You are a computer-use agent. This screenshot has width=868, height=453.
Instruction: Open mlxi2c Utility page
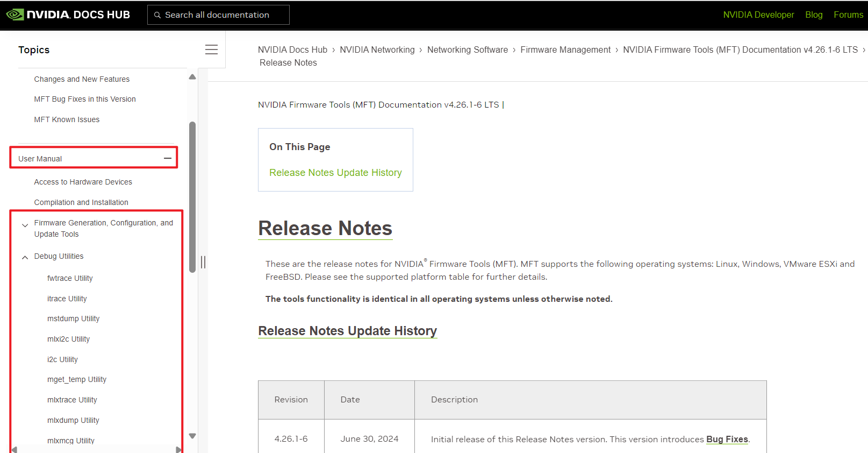[x=68, y=339]
